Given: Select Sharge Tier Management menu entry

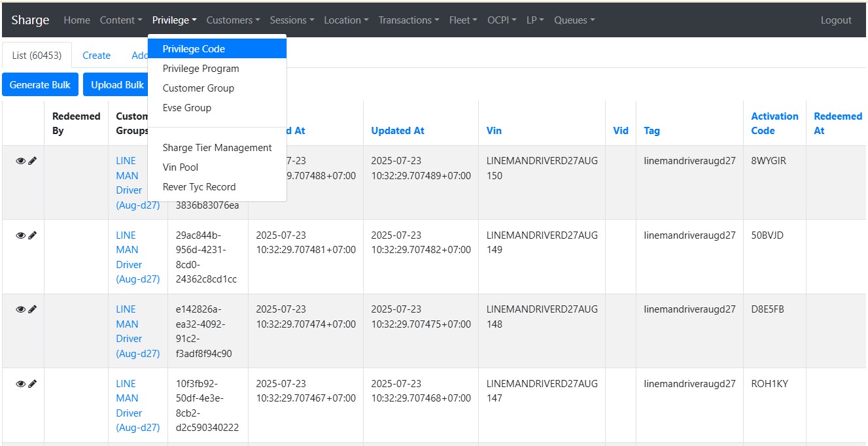Looking at the screenshot, I should [x=217, y=148].
